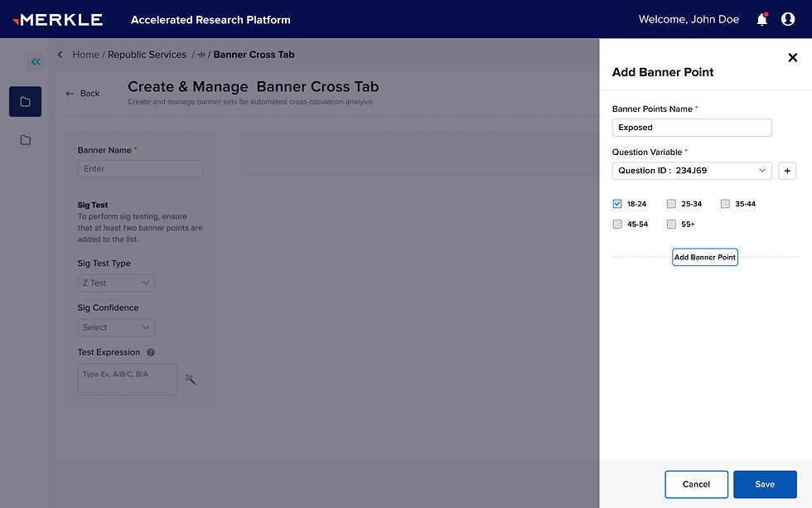Open the Sig Test Type Z Test dropdown
The width and height of the screenshot is (812, 508).
[115, 283]
